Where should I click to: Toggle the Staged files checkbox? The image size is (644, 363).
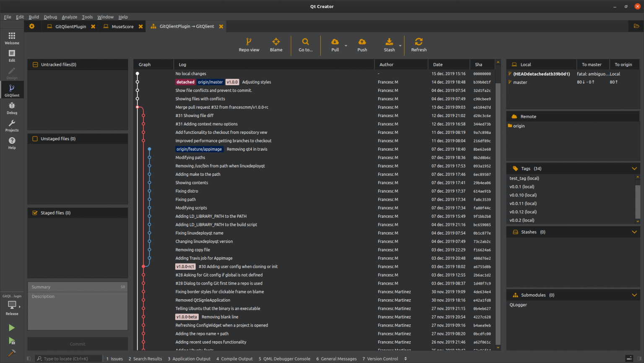35,213
